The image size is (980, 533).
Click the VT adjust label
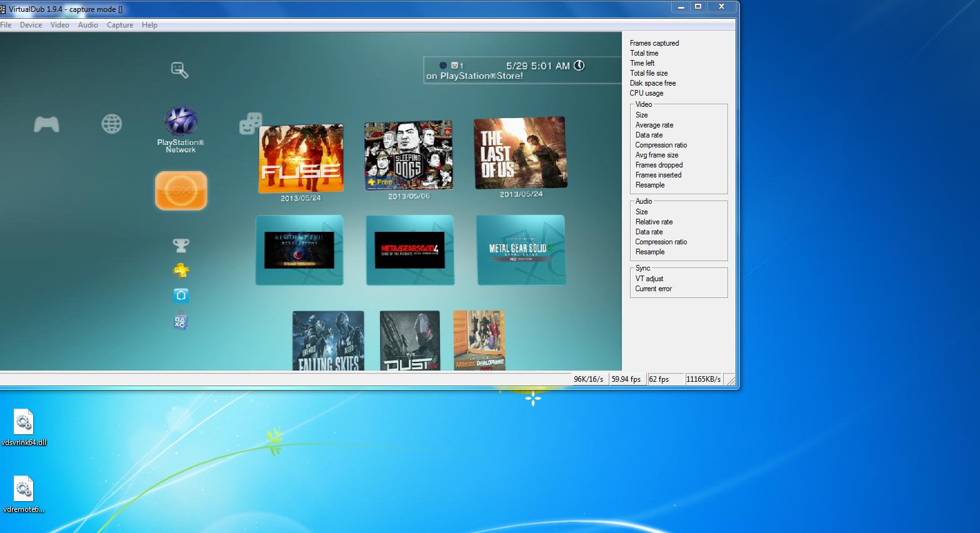point(649,279)
